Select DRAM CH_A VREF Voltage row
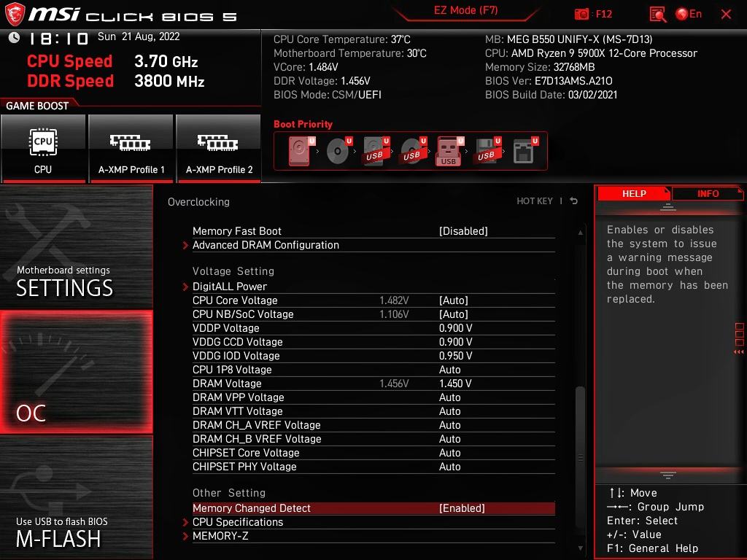 click(373, 425)
